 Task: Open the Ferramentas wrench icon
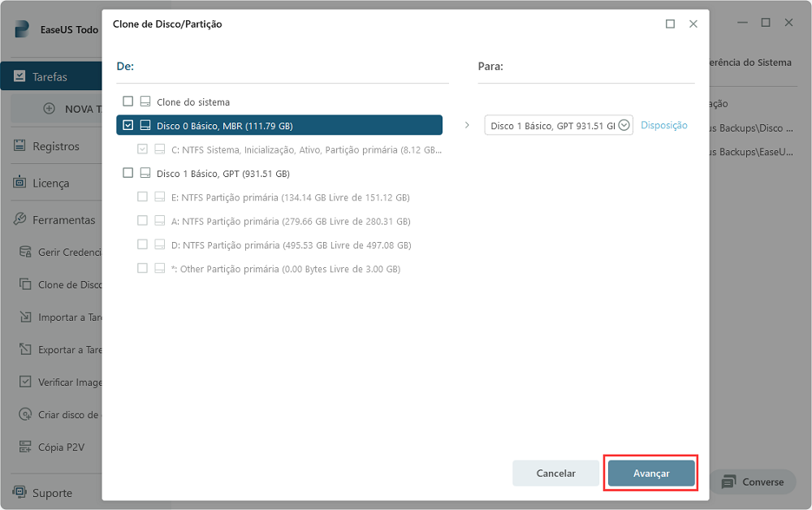click(19, 219)
